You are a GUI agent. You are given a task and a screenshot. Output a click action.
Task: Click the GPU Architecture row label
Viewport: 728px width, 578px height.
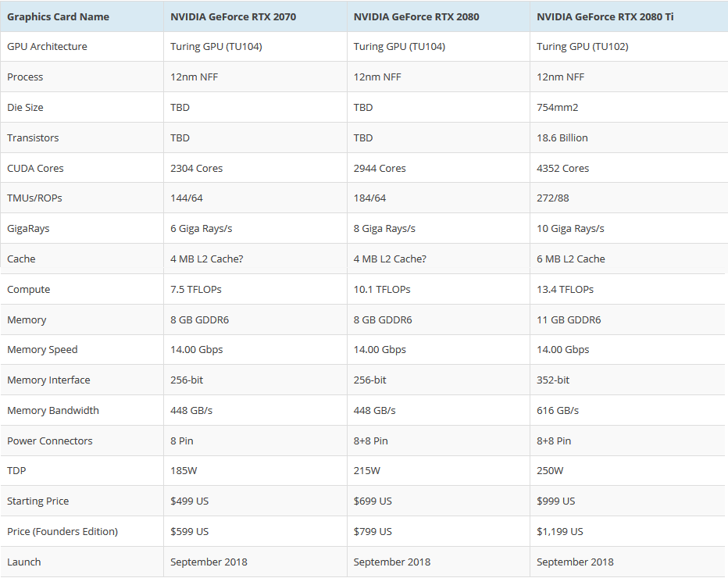point(47,46)
